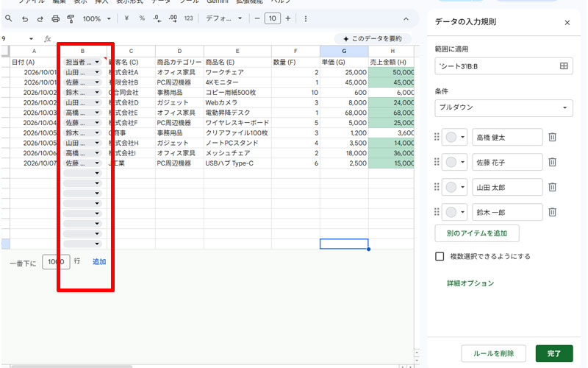Image resolution: width=588 pixels, height=368 pixels.
Task: Print the spreadsheet
Action: coord(56,18)
